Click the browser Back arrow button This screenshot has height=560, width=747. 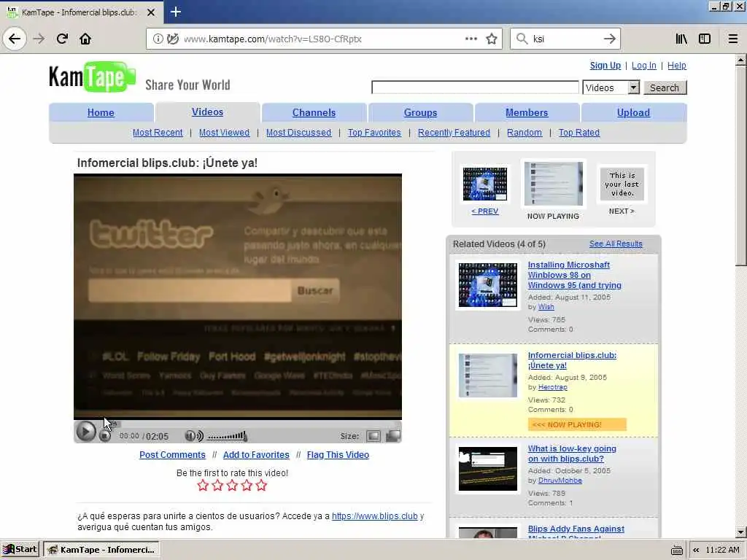click(15, 39)
